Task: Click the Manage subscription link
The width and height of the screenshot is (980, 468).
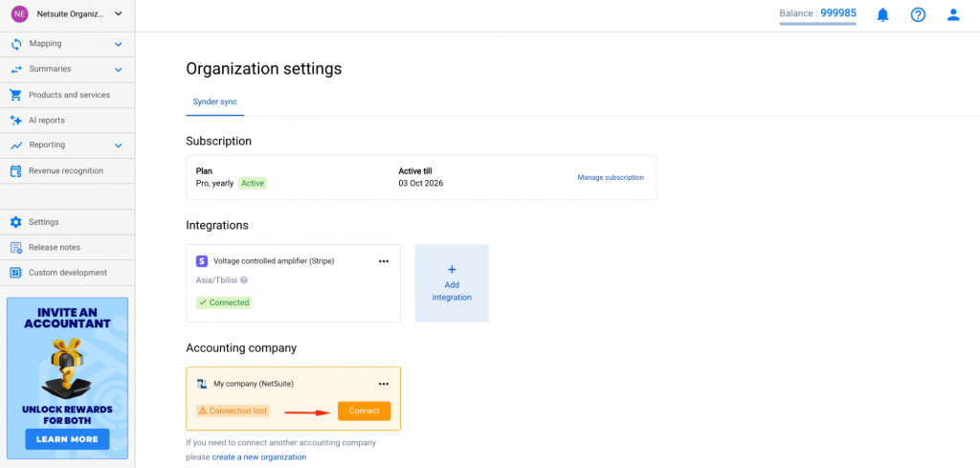Action: 610,177
